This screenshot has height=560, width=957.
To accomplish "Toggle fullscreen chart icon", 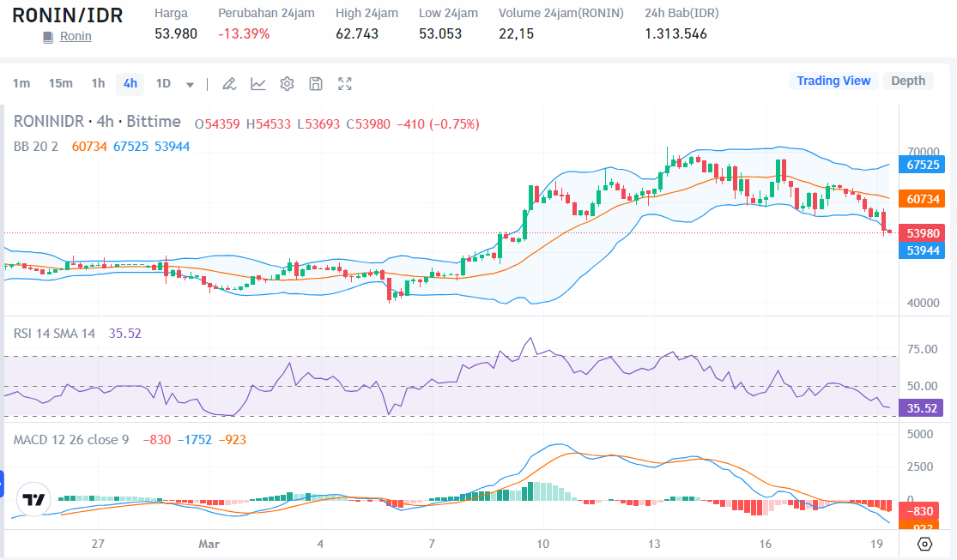I will [345, 84].
